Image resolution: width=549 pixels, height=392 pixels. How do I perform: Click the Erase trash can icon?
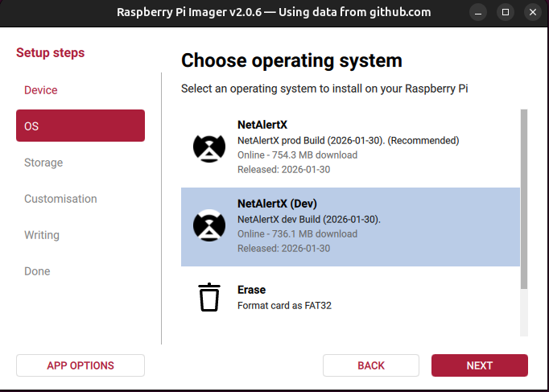[209, 297]
